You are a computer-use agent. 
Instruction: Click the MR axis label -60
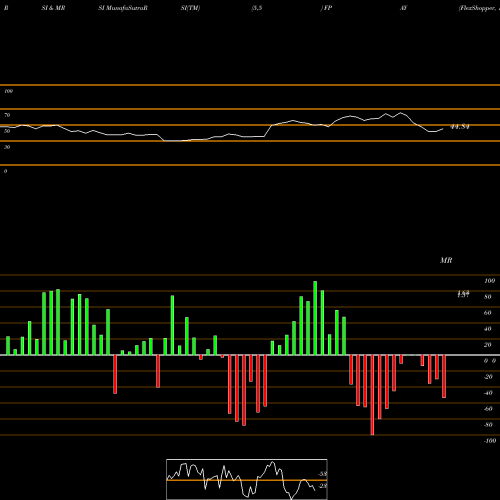(488, 409)
